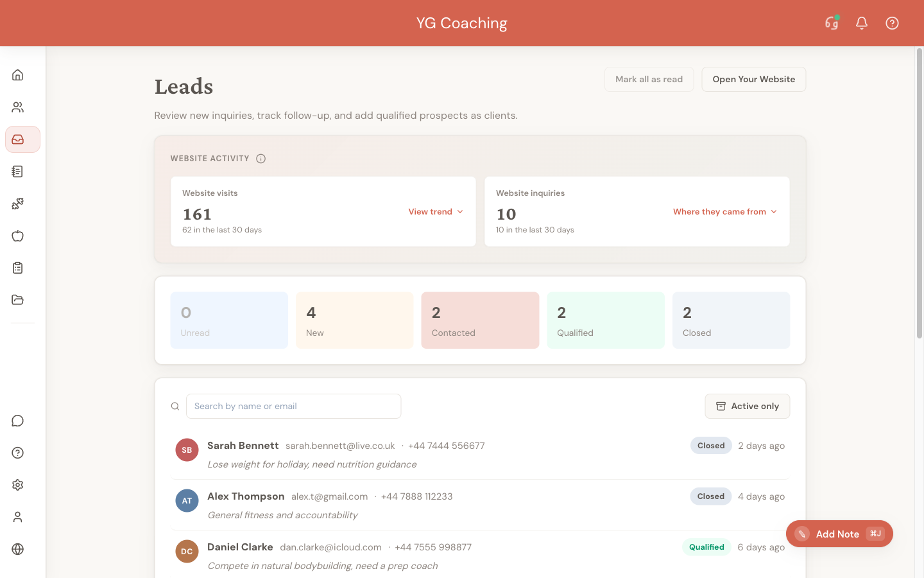Click Daniel Clarke's DC avatar
Viewport: 924px width, 578px height.
click(x=187, y=551)
